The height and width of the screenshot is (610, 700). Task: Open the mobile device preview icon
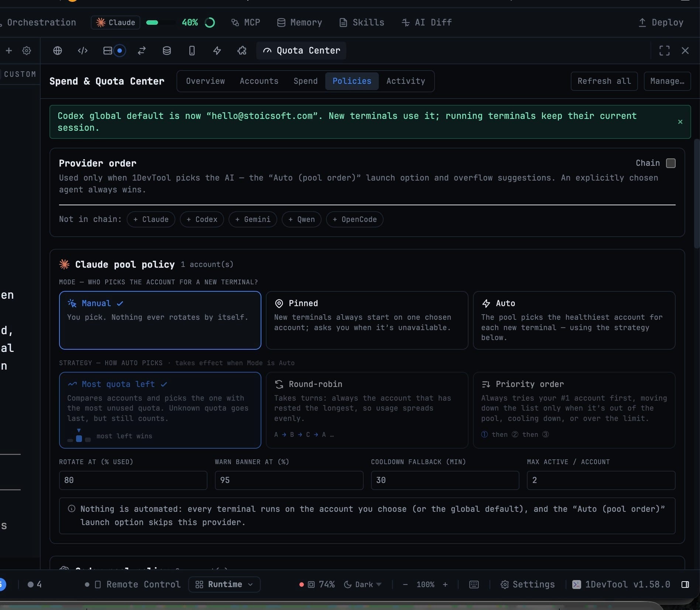click(192, 51)
